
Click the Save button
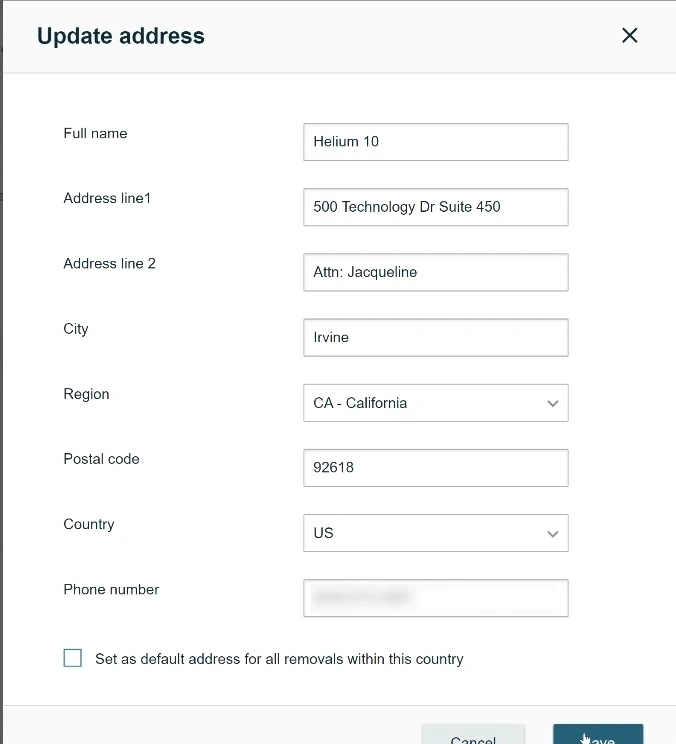[598, 736]
